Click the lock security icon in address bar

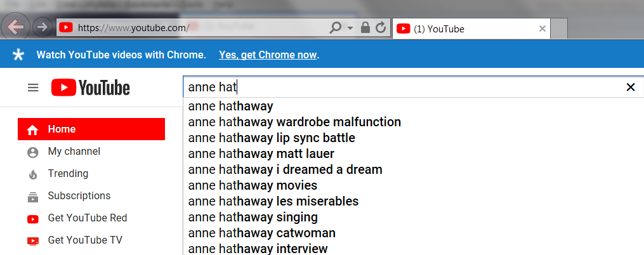[x=365, y=28]
